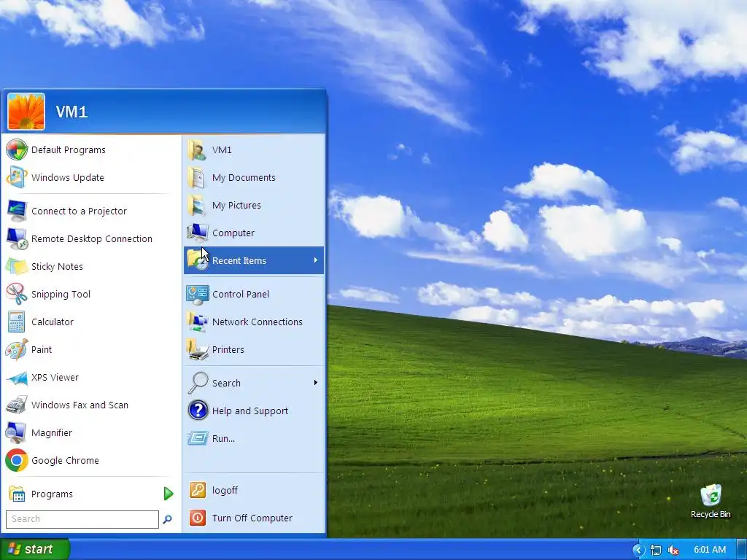Launch Google Chrome icon

point(17,460)
